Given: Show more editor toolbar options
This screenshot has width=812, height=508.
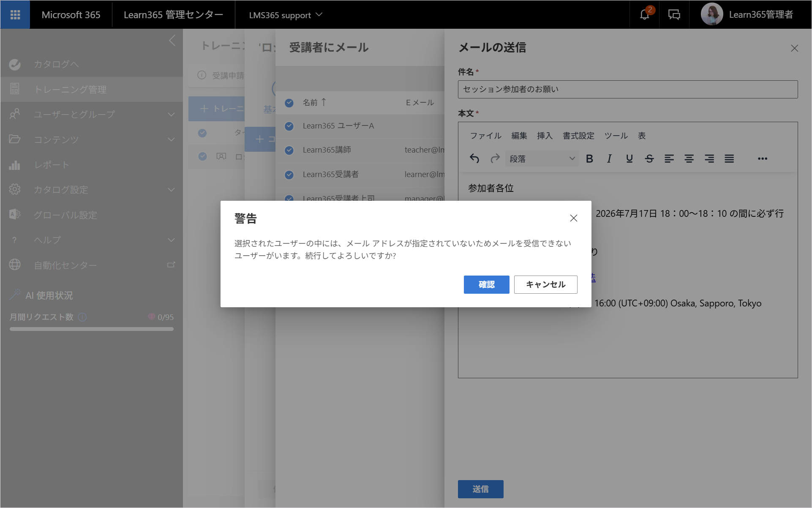Looking at the screenshot, I should 763,158.
